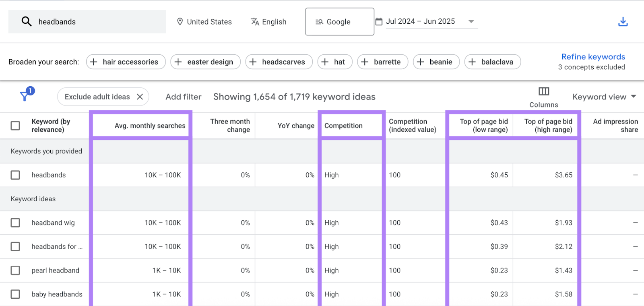Click the Add filter button
Viewport: 644px width, 306px height.
click(x=183, y=97)
